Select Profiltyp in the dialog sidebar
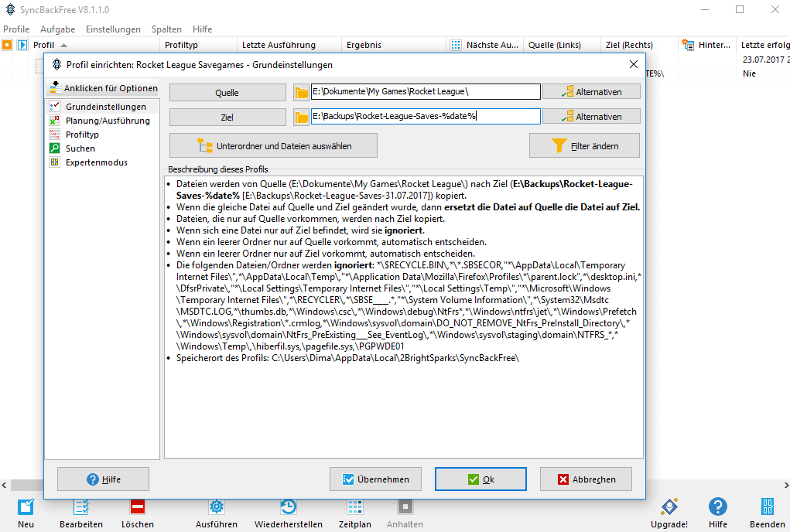The height and width of the screenshot is (532, 790). [103, 135]
